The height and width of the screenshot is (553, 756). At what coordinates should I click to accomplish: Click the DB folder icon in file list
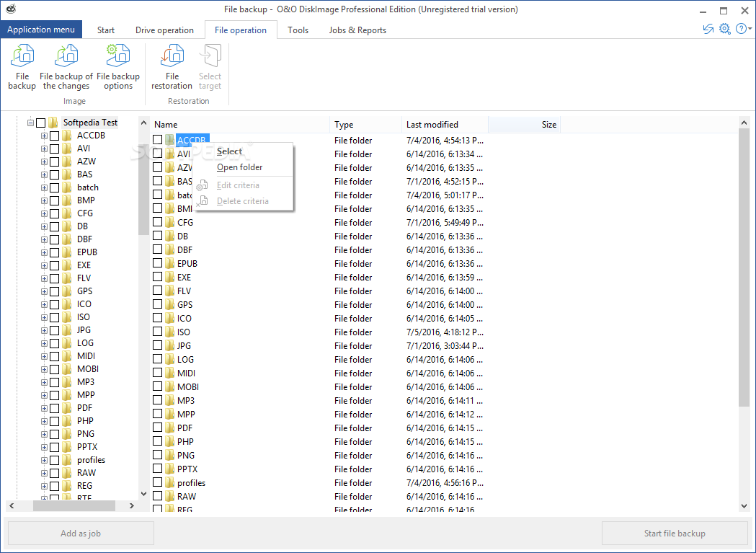169,236
